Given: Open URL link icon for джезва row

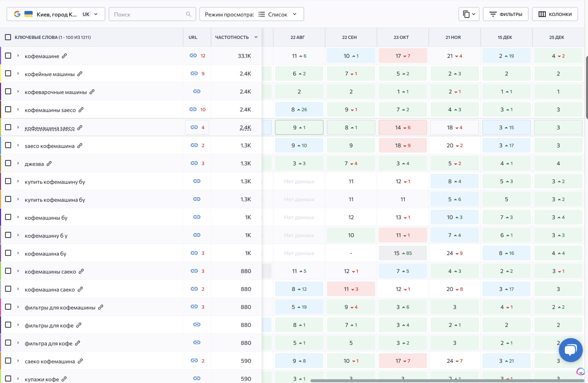Looking at the screenshot, I should tap(194, 163).
